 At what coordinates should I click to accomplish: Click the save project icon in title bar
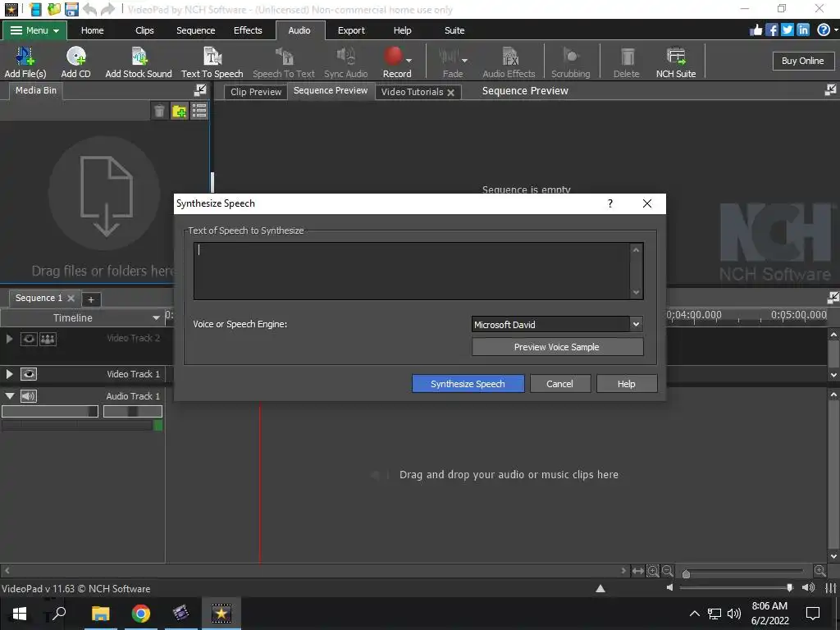click(71, 9)
